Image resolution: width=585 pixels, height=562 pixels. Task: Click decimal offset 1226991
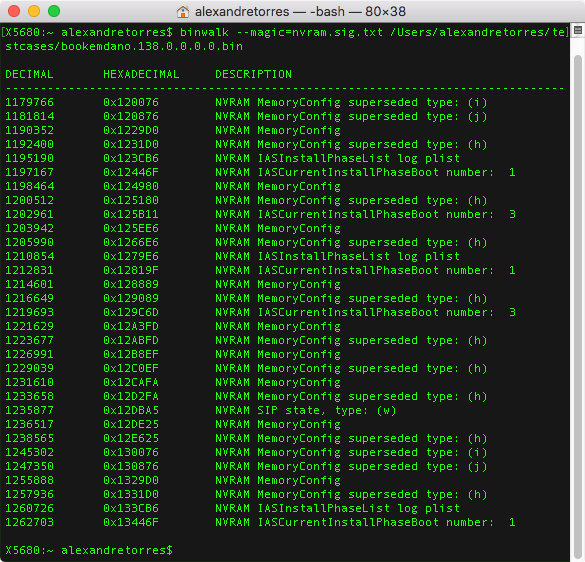tap(29, 354)
